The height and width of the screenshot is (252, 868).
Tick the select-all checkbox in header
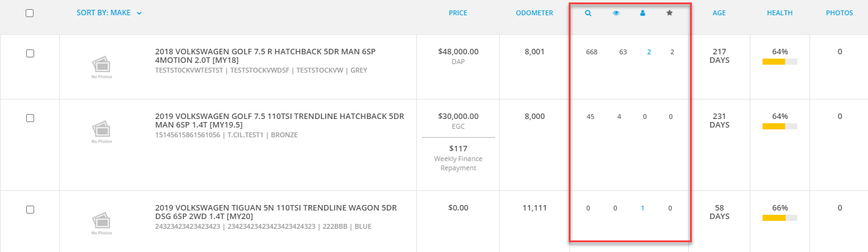pyautogui.click(x=30, y=13)
